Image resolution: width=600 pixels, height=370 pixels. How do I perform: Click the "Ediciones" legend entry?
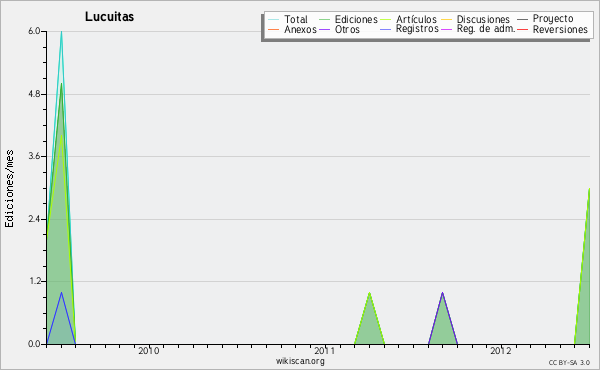(356, 19)
